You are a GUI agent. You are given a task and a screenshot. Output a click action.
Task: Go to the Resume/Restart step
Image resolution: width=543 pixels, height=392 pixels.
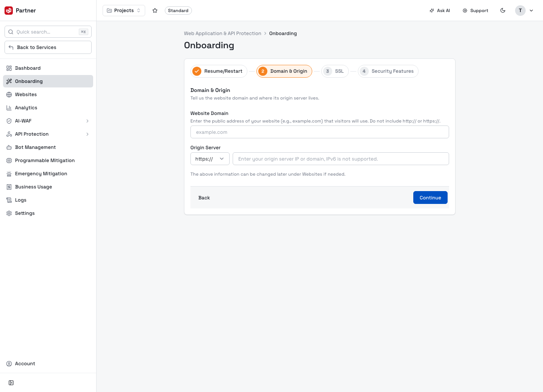219,71
